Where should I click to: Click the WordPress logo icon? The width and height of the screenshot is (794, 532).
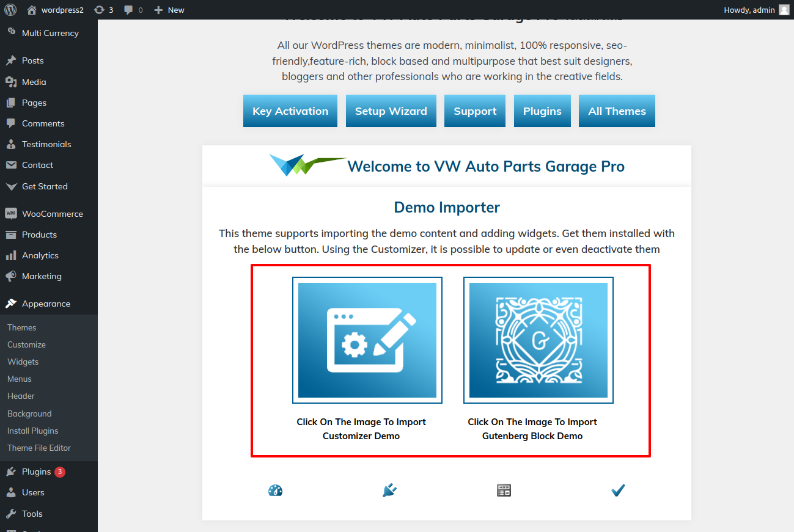click(12, 10)
